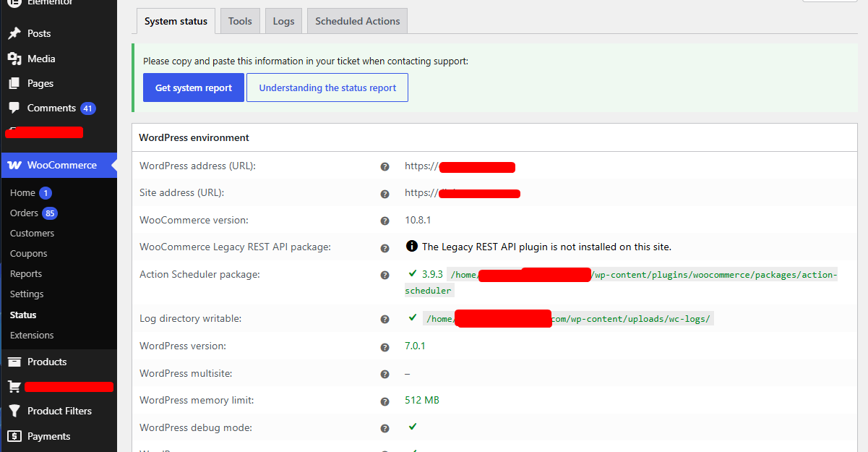Viewport: 868px width, 452px height.
Task: Click the Comments count badge 41
Action: [x=88, y=108]
